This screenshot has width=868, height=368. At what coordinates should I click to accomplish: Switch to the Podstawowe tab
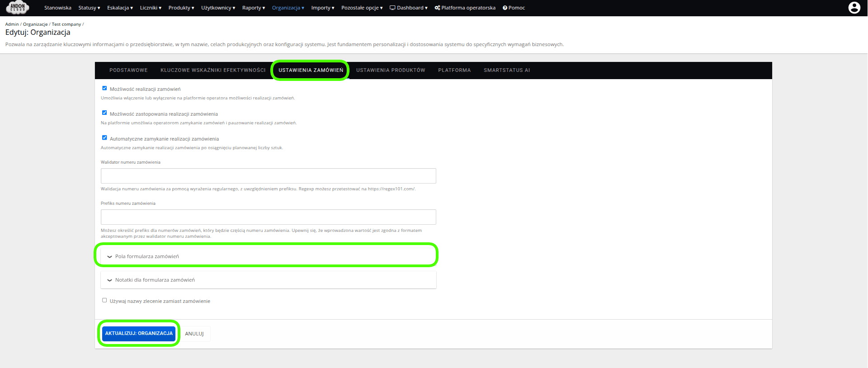click(128, 70)
